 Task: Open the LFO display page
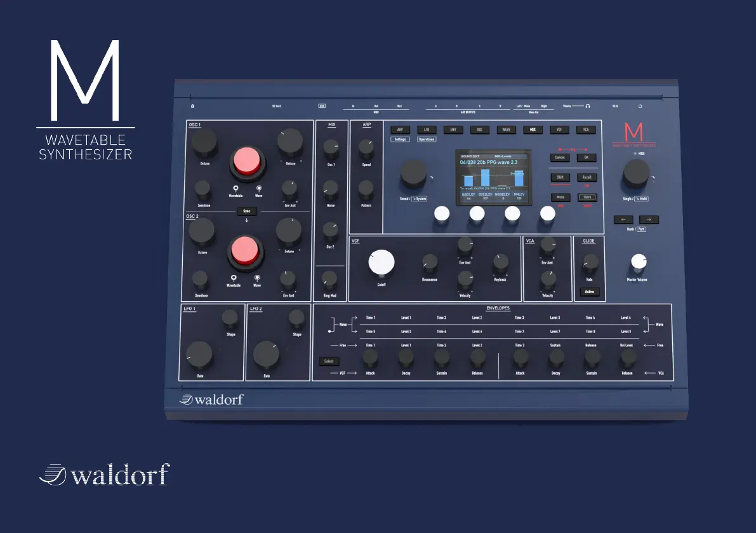coord(427,130)
